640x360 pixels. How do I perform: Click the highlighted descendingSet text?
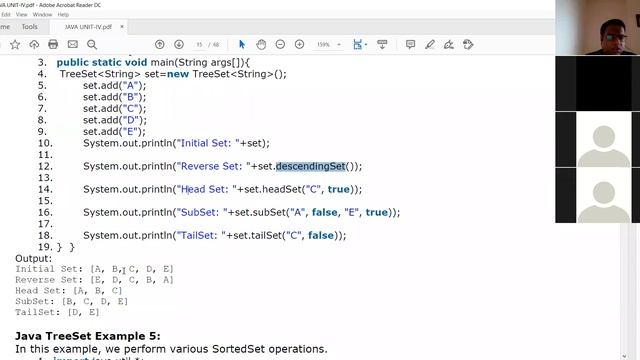311,166
